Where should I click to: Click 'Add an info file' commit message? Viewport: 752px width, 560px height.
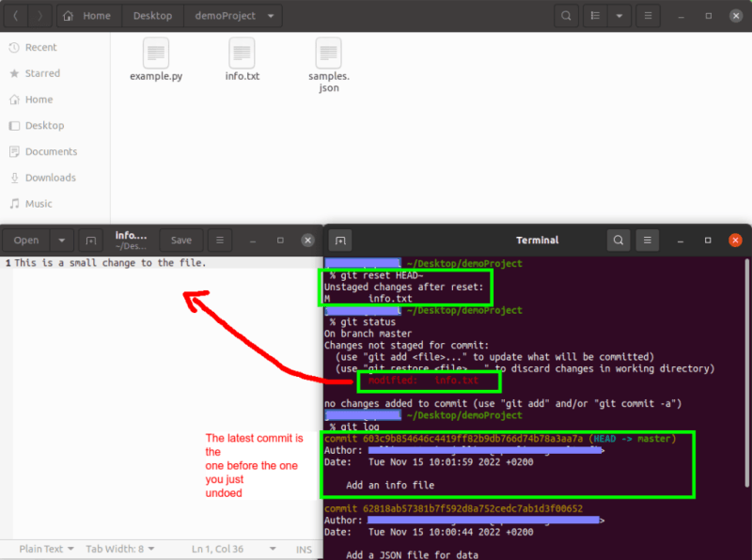pos(390,485)
